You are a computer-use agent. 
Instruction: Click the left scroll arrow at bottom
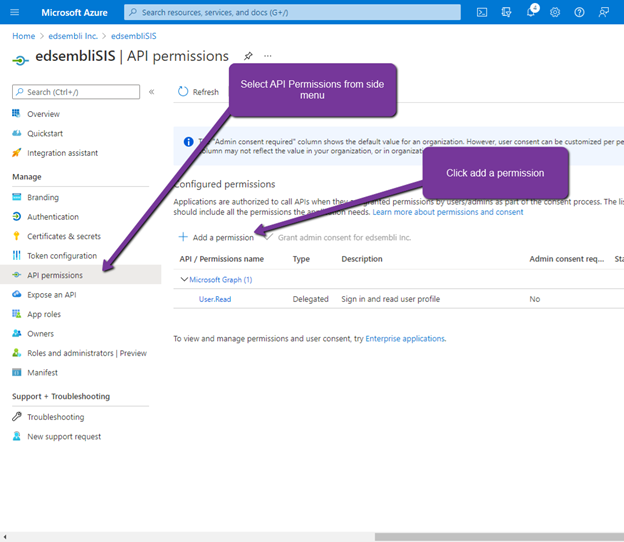click(5, 537)
